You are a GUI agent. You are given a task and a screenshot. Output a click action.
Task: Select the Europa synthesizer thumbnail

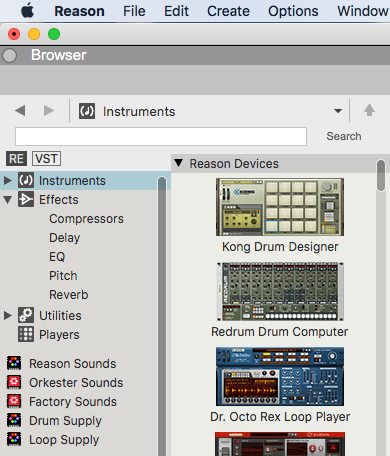pos(280,444)
